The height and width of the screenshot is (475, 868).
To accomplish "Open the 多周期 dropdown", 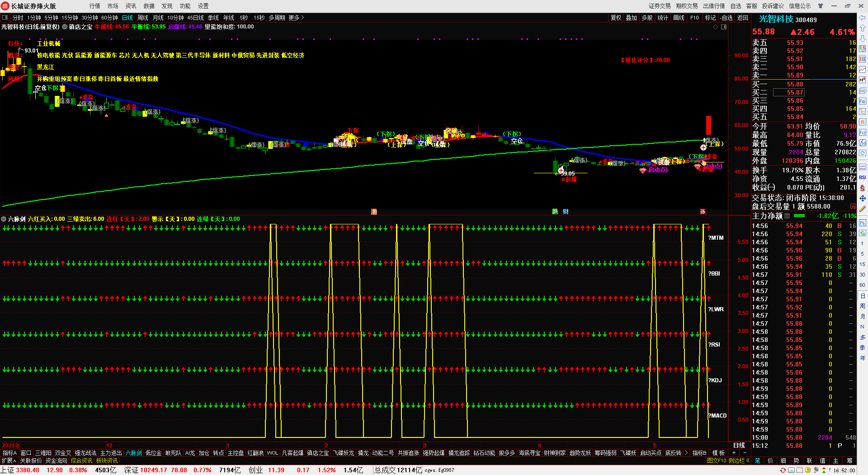I will [x=277, y=18].
